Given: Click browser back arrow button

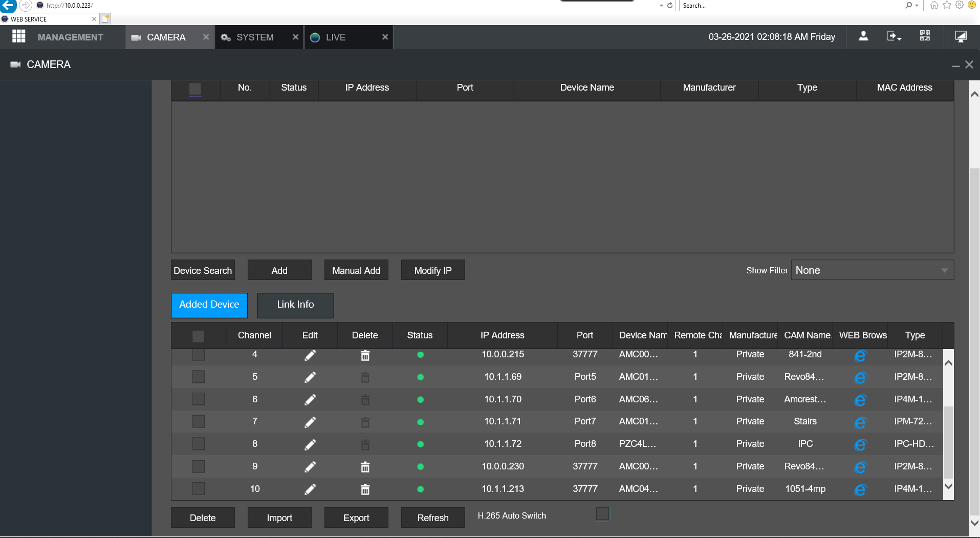Looking at the screenshot, I should click(8, 5).
